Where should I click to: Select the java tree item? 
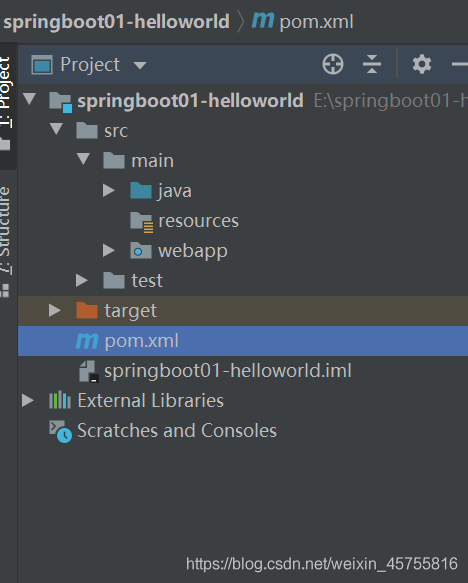174,191
